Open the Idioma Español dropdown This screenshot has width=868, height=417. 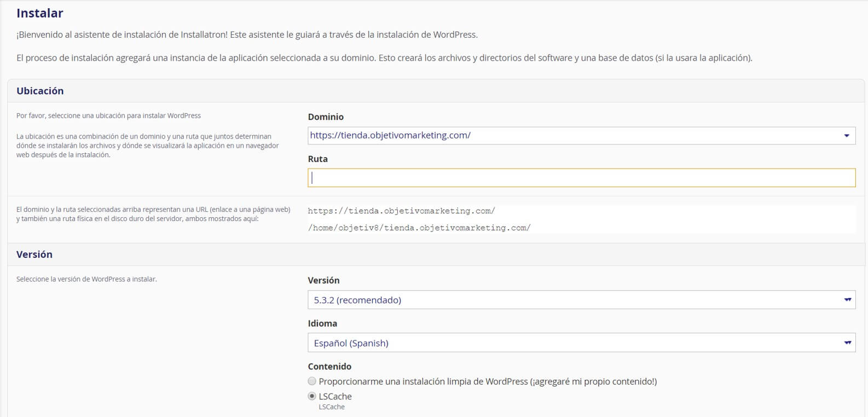click(x=581, y=343)
